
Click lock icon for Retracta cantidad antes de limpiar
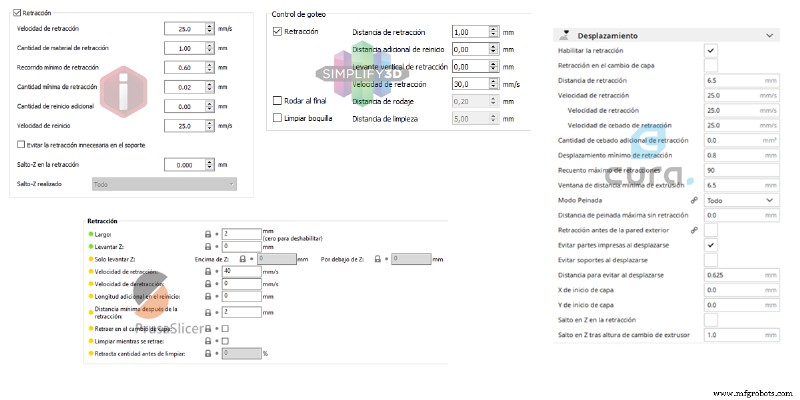208,353
